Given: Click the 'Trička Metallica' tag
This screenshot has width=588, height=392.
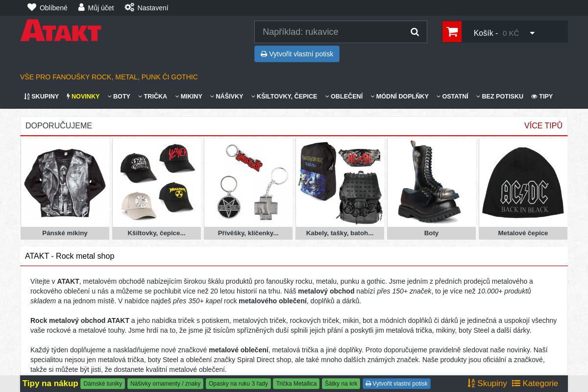Looking at the screenshot, I should coord(296,384).
